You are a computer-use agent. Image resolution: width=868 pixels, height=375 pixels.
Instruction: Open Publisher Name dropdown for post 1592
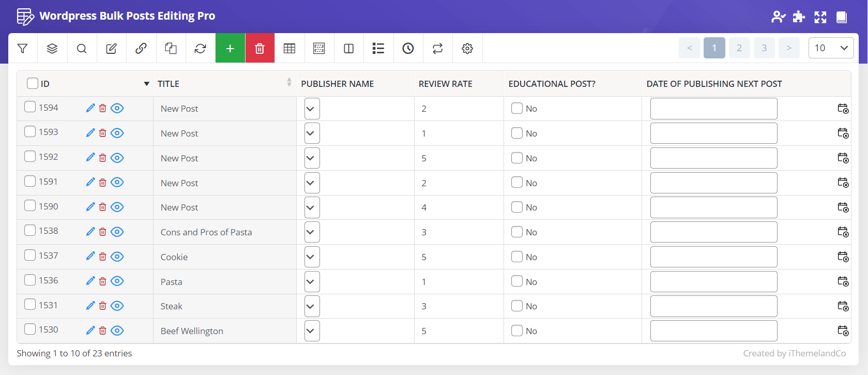[x=312, y=158]
